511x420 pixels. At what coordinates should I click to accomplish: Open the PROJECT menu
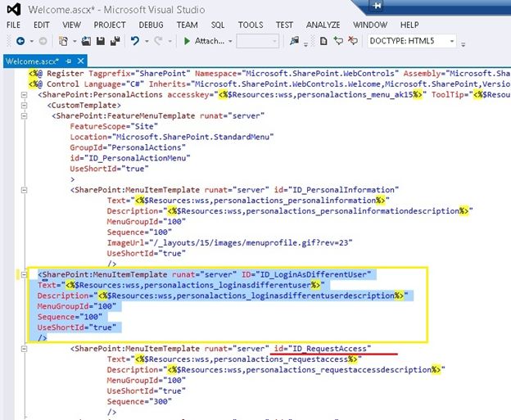(110, 25)
